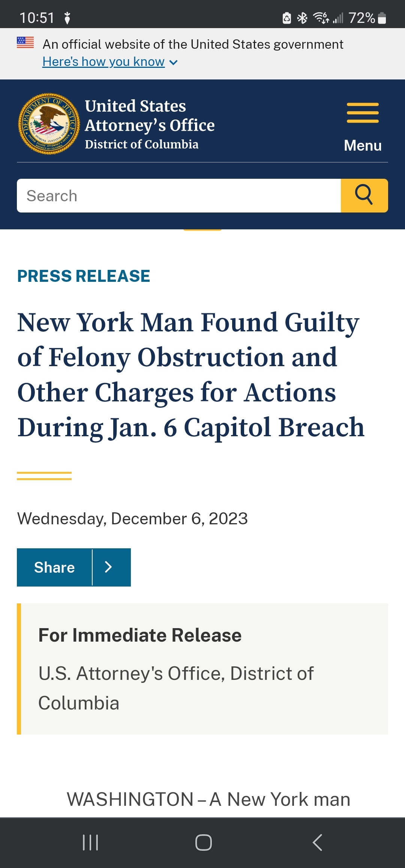Image resolution: width=405 pixels, height=868 pixels.
Task: Open the recent apps navigation button
Action: click(90, 843)
